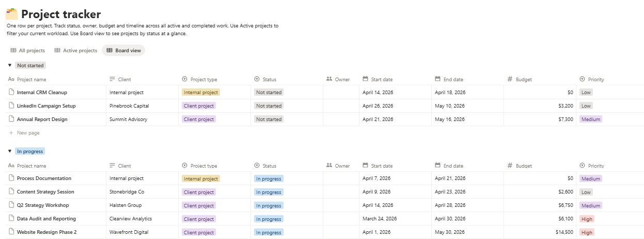Click the $14,500 budget cell

pos(540,232)
